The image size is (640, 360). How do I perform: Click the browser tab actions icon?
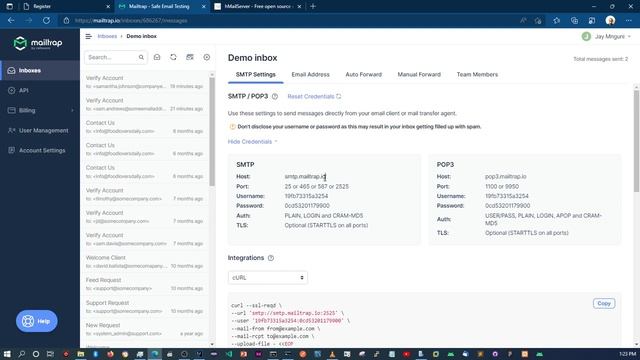(x=9, y=7)
